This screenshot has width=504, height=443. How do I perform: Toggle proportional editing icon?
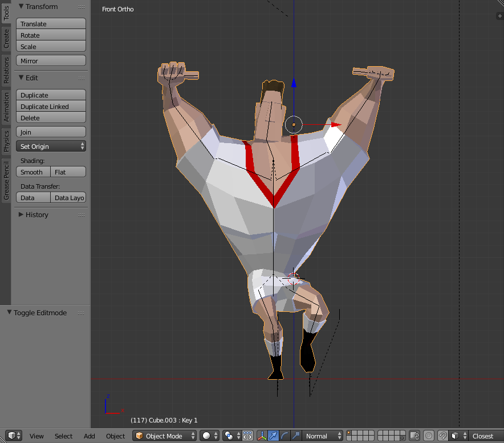click(429, 436)
